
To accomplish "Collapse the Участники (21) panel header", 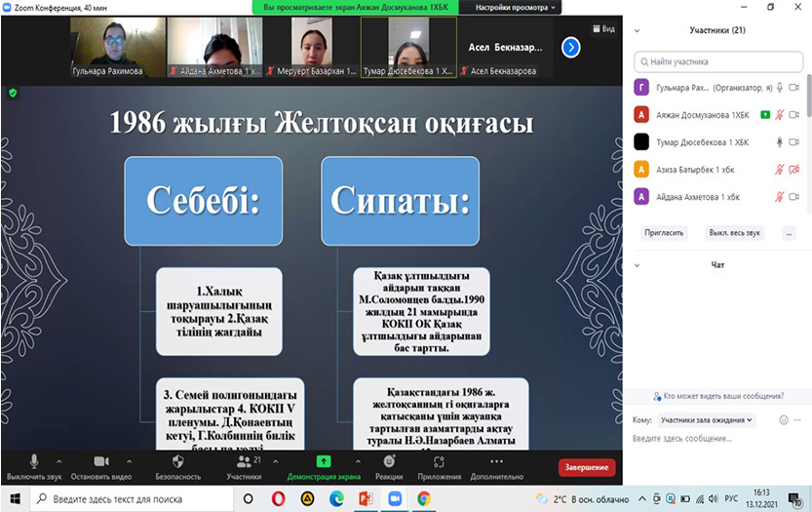I will pos(638,30).
